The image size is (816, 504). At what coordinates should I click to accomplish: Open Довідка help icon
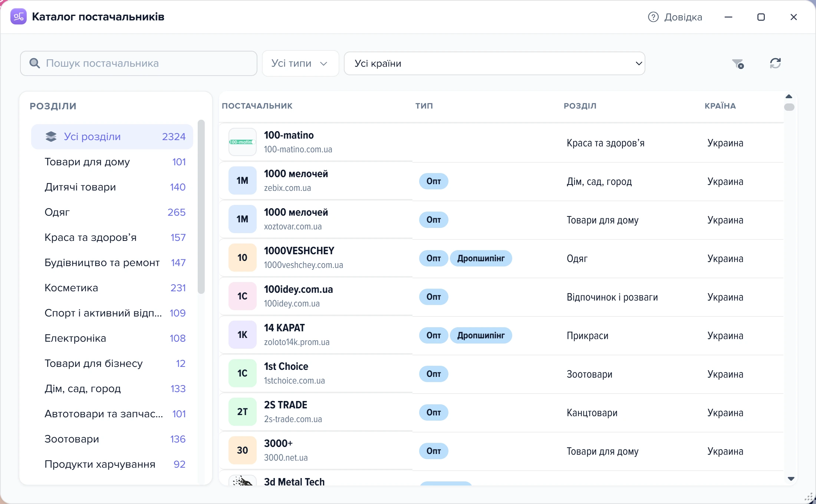653,17
